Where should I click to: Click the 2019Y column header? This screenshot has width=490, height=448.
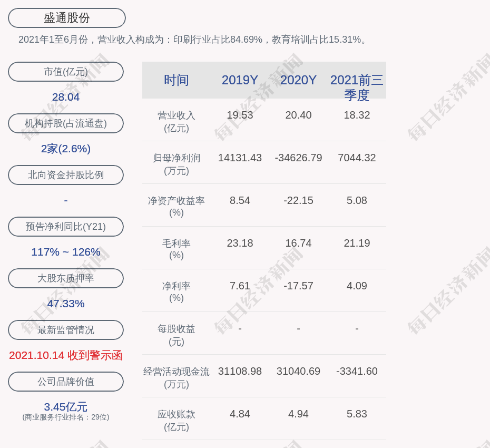point(240,80)
